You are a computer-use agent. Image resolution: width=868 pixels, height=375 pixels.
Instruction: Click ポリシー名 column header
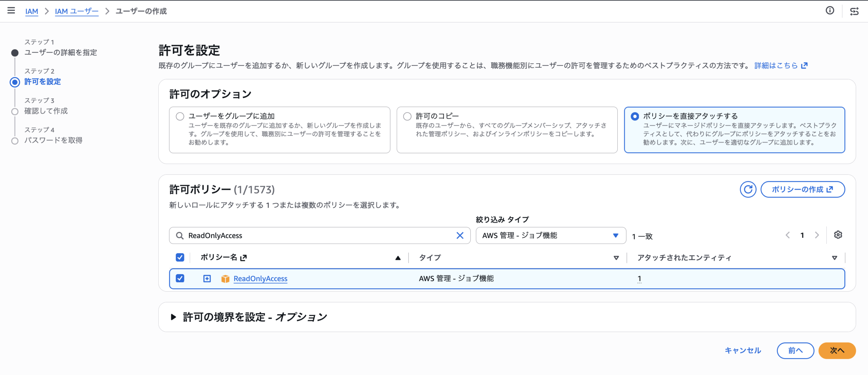219,257
